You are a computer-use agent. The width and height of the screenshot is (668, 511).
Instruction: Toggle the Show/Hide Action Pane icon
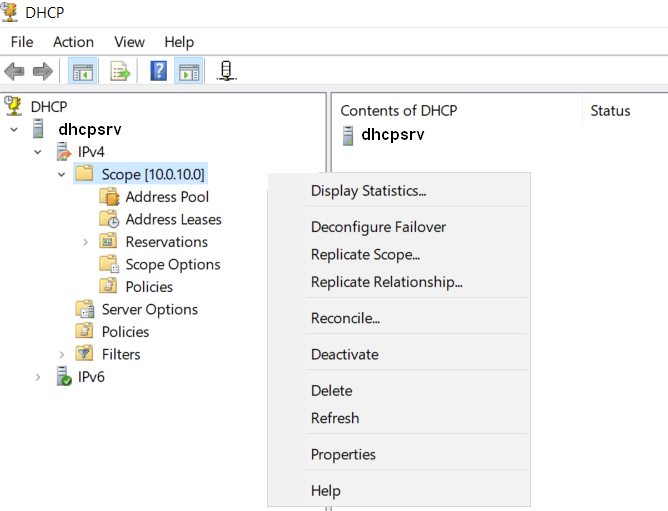pyautogui.click(x=189, y=71)
